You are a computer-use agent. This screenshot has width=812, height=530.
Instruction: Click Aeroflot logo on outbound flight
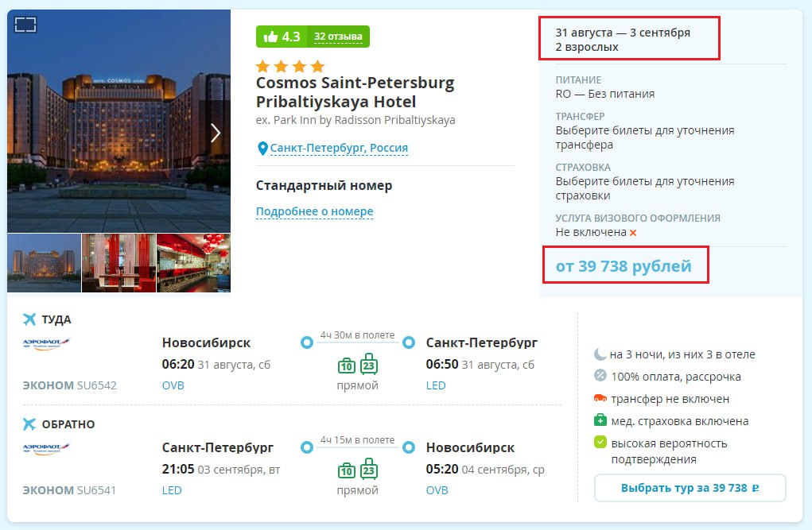pyautogui.click(x=47, y=343)
